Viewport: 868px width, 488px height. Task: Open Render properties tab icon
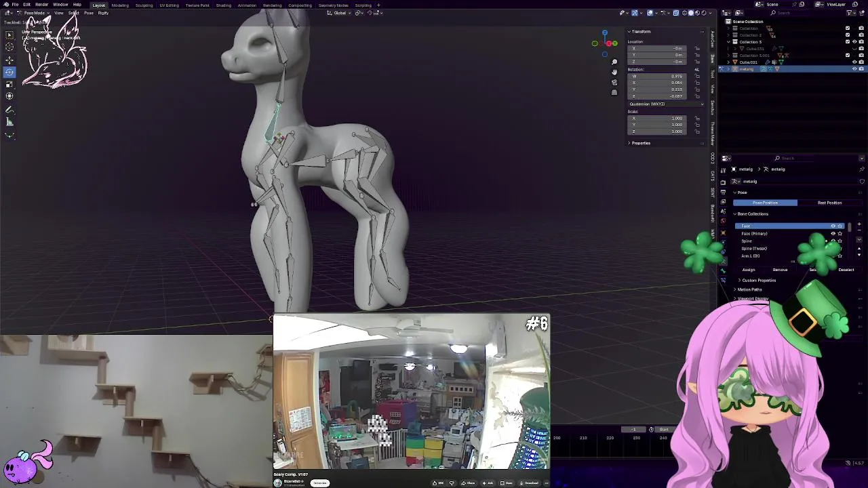tap(723, 182)
